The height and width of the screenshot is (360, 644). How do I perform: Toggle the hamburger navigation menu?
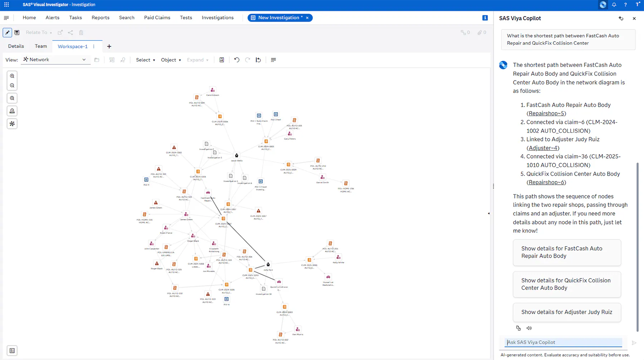tap(6, 18)
